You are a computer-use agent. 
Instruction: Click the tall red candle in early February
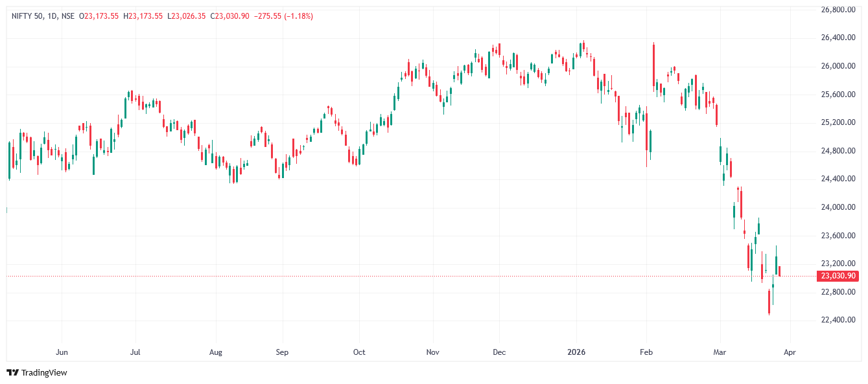(x=653, y=63)
